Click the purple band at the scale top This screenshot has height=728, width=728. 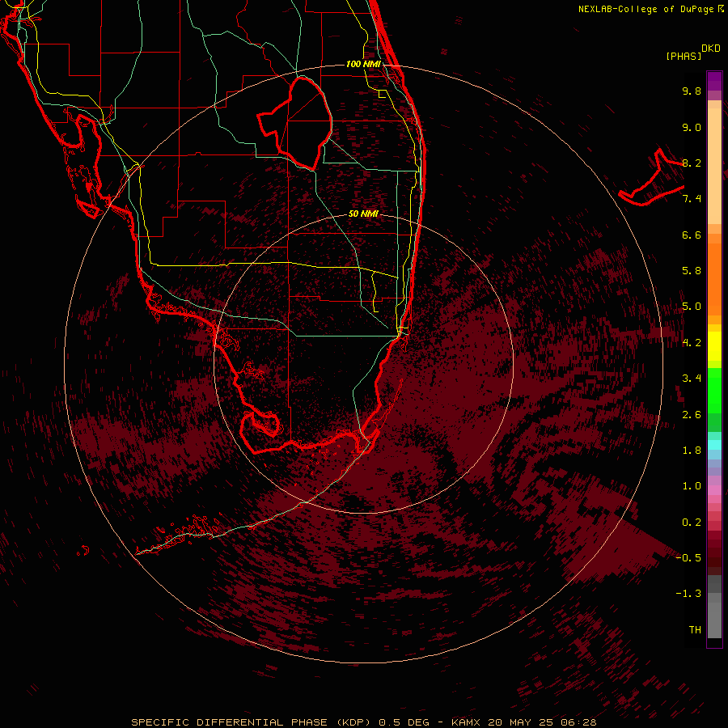point(714,81)
